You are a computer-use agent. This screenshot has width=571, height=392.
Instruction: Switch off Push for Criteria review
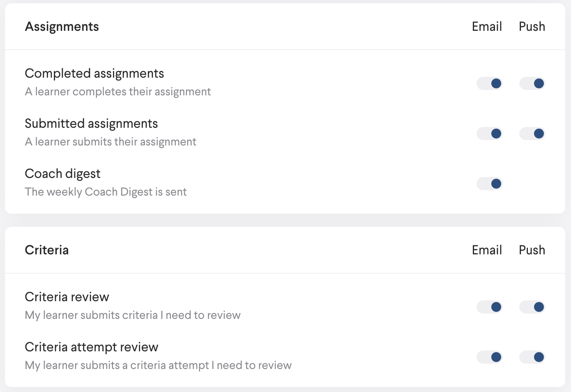point(532,307)
